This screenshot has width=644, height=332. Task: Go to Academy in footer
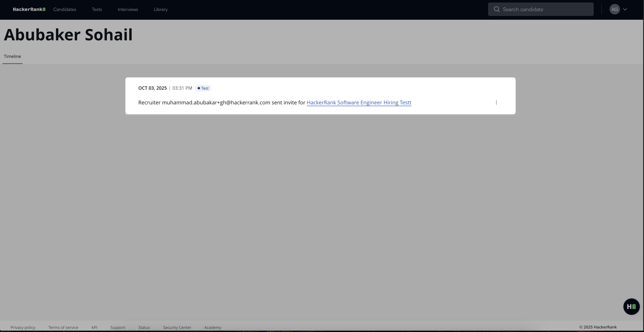pos(213,328)
